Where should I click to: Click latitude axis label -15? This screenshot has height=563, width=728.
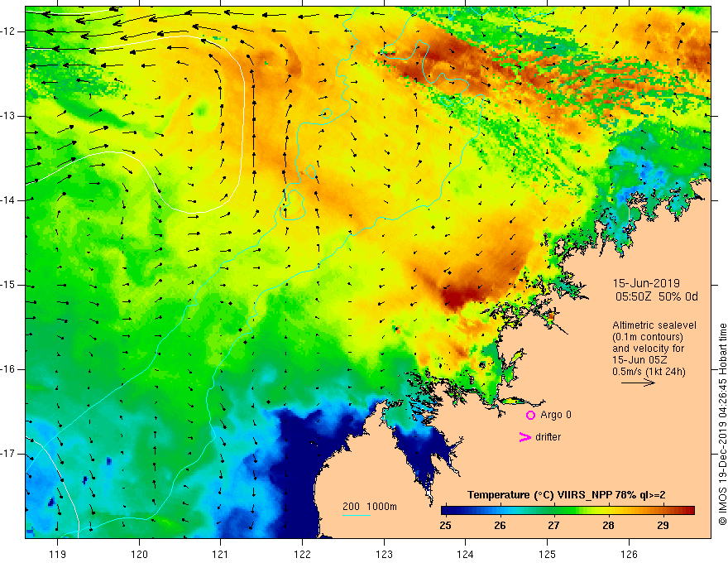pos(8,285)
